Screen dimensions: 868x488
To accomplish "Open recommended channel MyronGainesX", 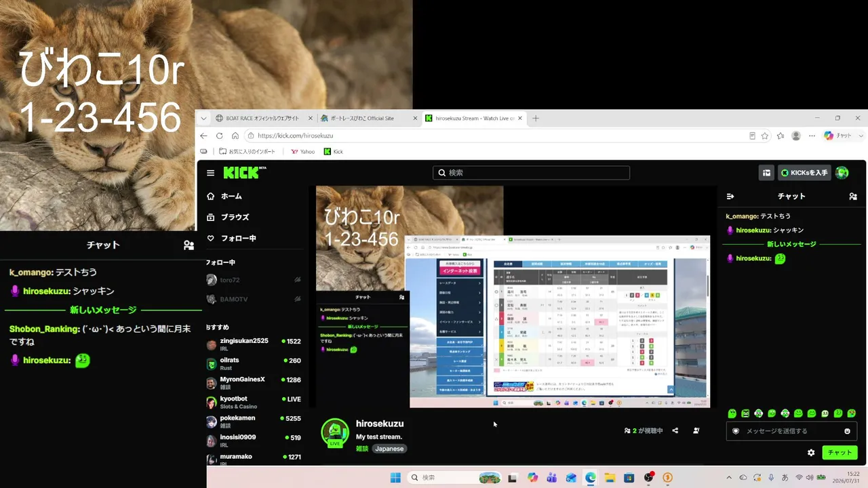I will (x=254, y=383).
